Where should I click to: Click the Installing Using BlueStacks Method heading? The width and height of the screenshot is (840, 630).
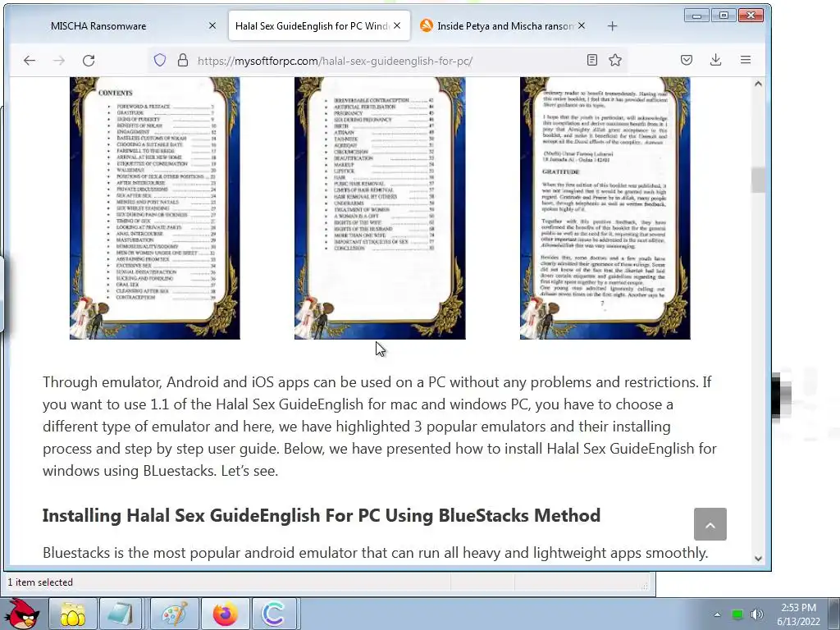pyautogui.click(x=321, y=515)
